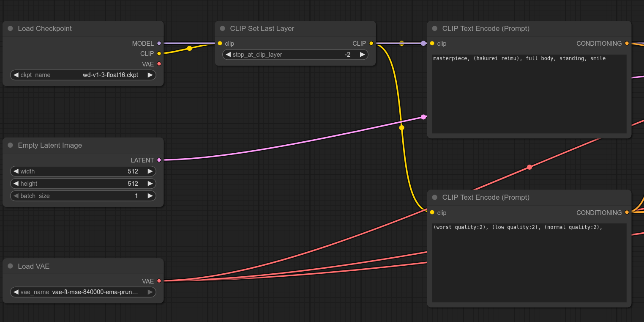Decrease batch_size using its left arrow
Screen dimensions: 644x322
tap(16, 196)
